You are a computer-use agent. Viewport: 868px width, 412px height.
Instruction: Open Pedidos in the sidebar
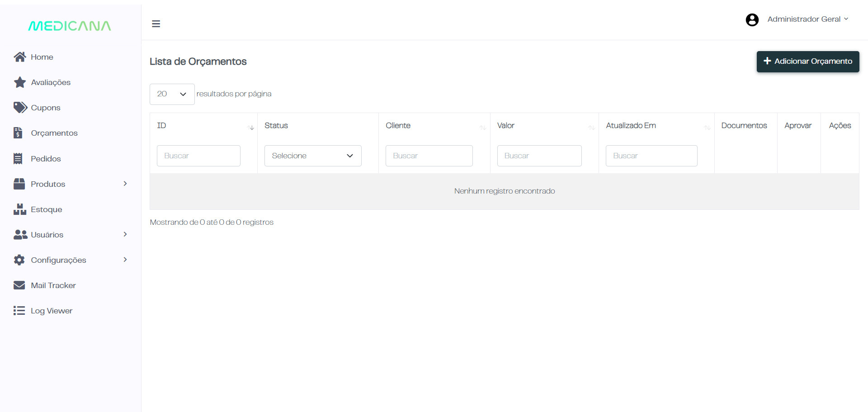pyautogui.click(x=46, y=159)
